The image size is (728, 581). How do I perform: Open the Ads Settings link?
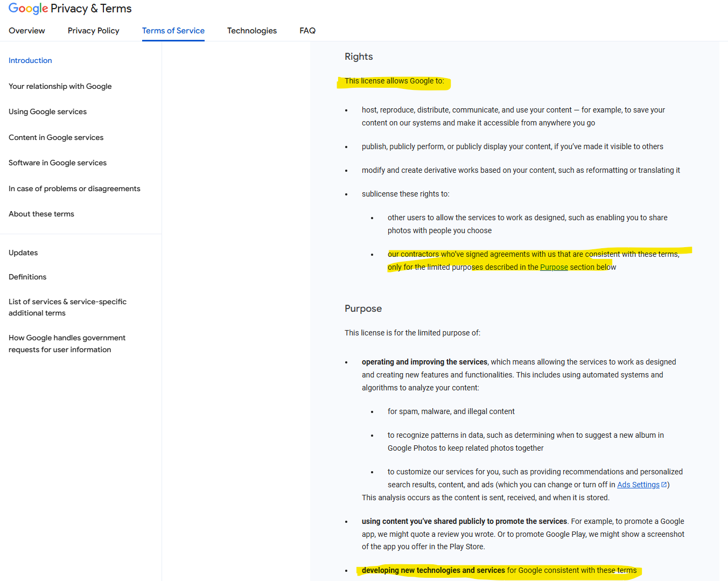[638, 485]
